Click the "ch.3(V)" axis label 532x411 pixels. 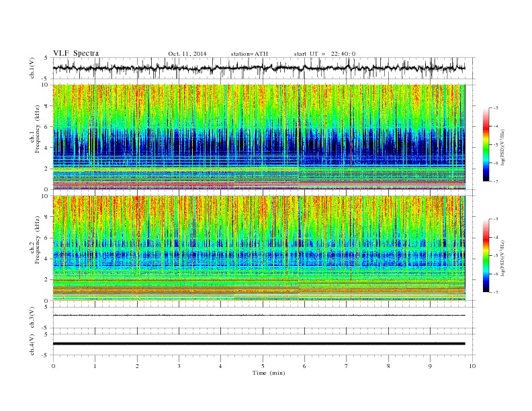32,318
